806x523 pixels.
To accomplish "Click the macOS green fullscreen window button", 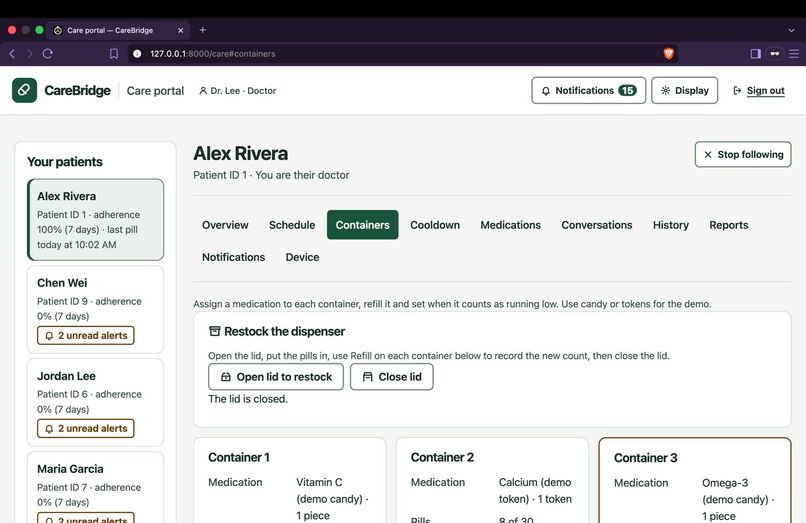I will pyautogui.click(x=39, y=30).
